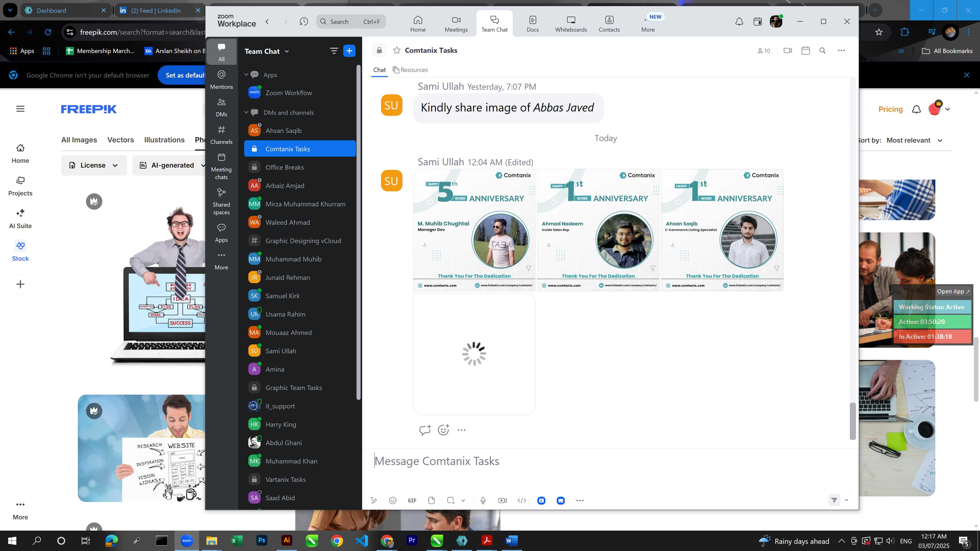Viewport: 980px width, 551px height.
Task: Select the Vectors tab on Freepik
Action: click(121, 140)
